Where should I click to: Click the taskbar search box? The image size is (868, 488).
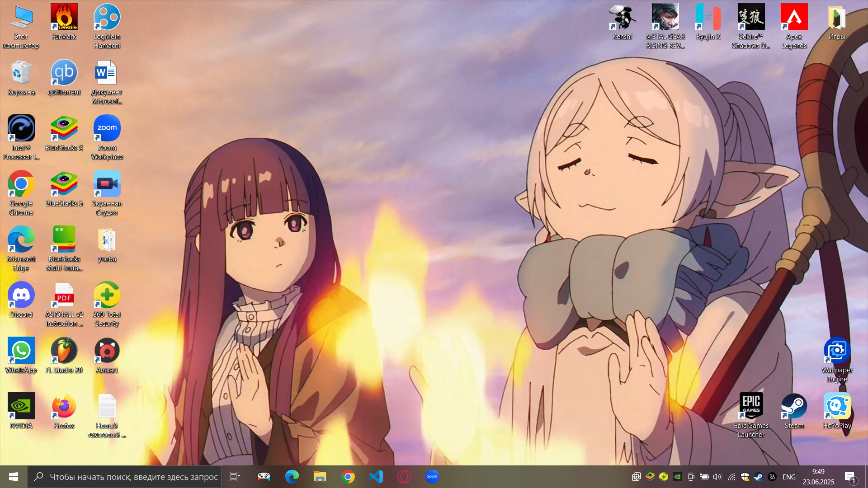(x=124, y=477)
